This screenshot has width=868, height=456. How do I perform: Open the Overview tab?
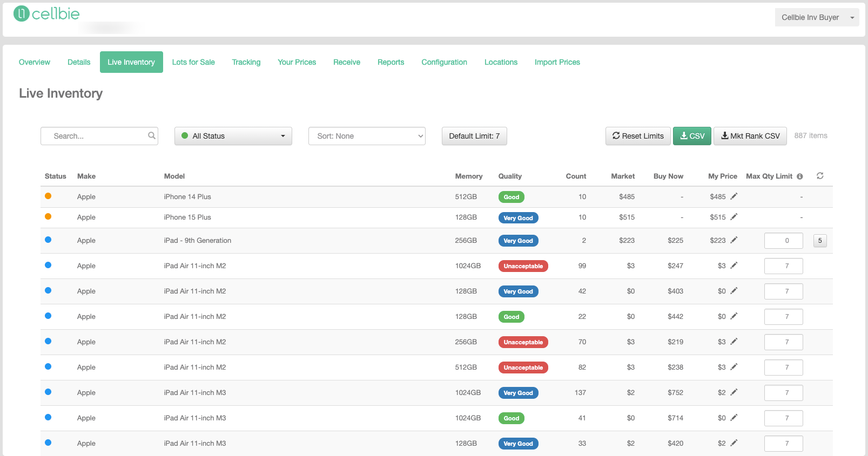click(x=35, y=62)
